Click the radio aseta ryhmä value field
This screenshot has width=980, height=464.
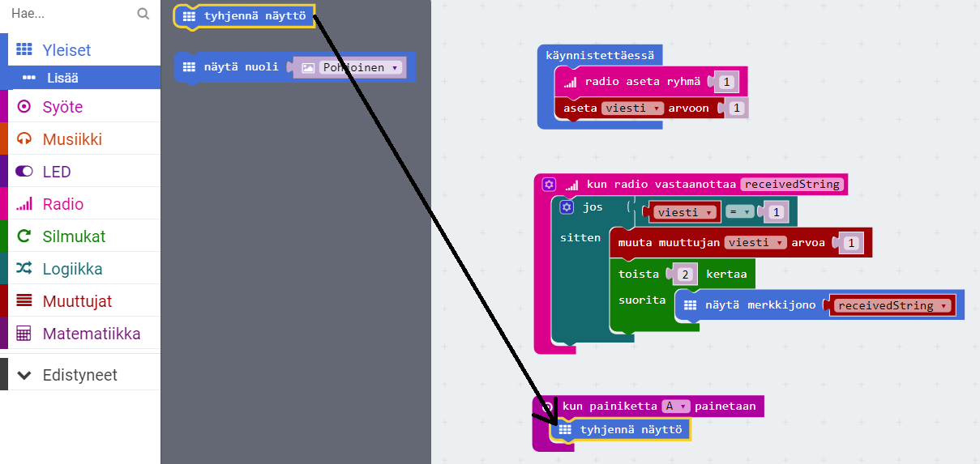pyautogui.click(x=726, y=82)
